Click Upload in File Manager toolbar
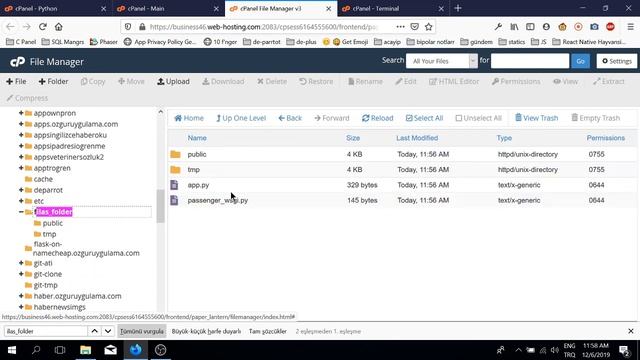This screenshot has width=640, height=360. (x=173, y=82)
